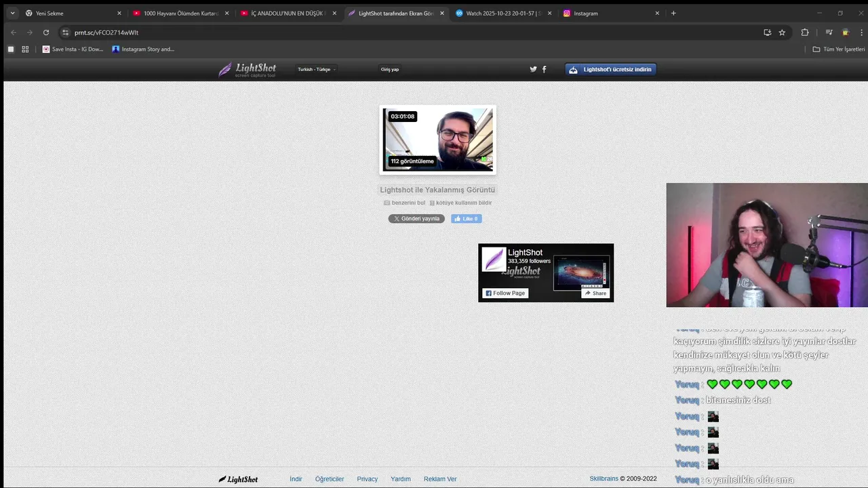The height and width of the screenshot is (488, 868).
Task: Switch to the Watch 2025-10-23 20-01-57 tab
Action: (503, 13)
